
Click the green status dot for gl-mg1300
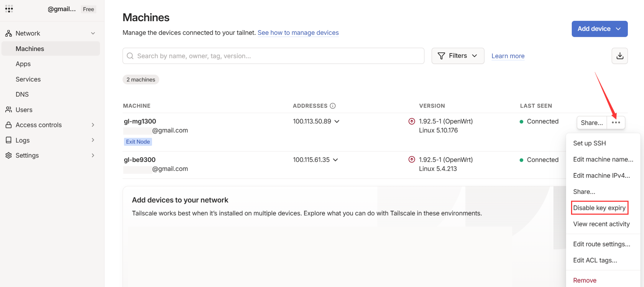521,122
